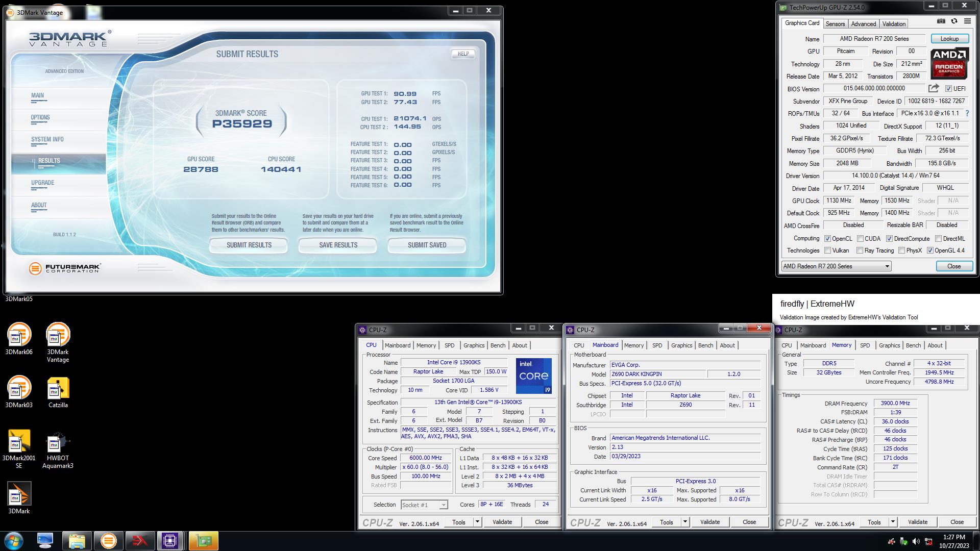Click the GPU-Z Close button
This screenshot has height=551, width=980.
pyautogui.click(x=953, y=266)
